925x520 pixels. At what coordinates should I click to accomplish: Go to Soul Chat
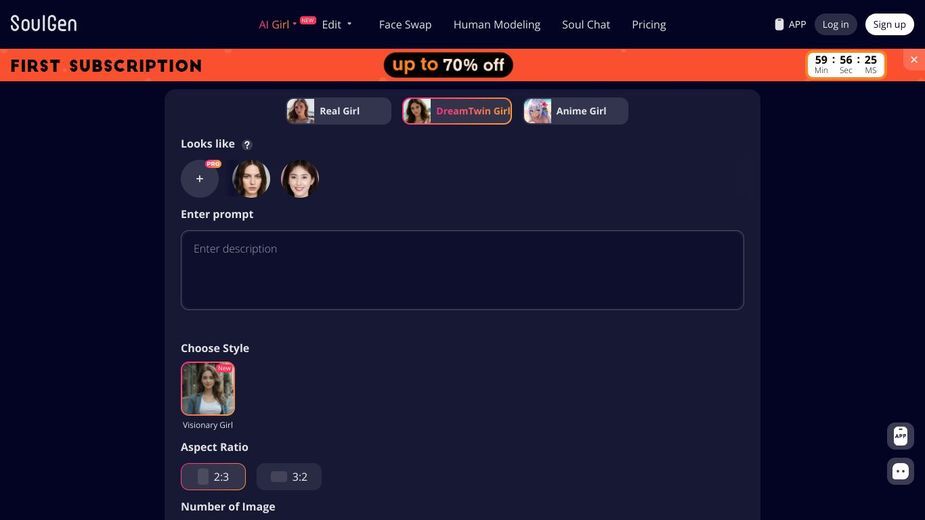[586, 25]
